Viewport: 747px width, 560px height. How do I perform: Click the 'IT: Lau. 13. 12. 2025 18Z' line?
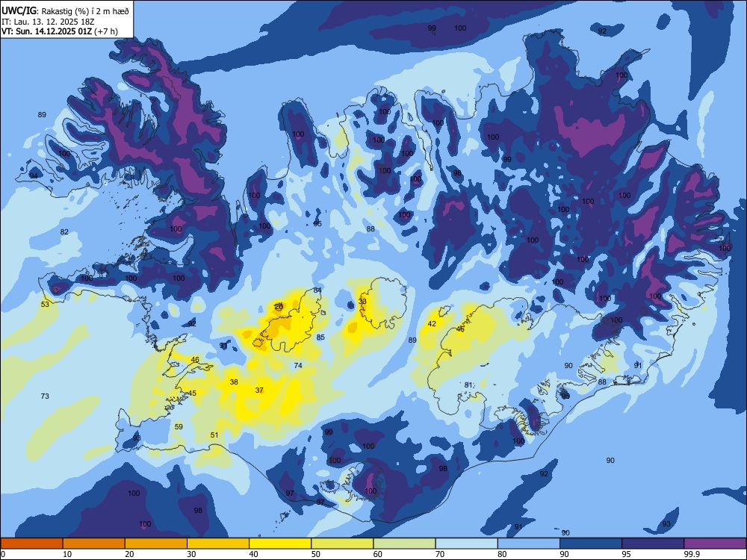[46, 22]
